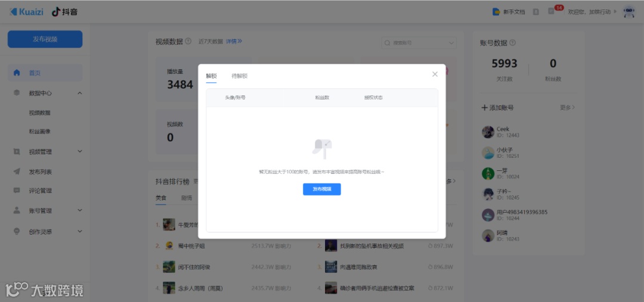
Task: Click the 欢迎您, 加筷行动 user text
Action: [x=589, y=12]
